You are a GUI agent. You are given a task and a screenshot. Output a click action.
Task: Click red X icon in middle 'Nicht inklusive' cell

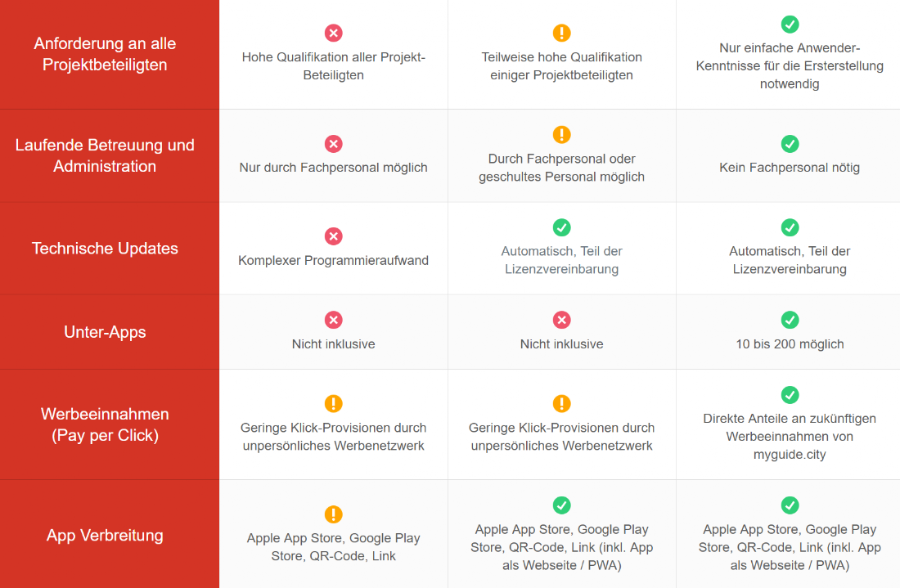coord(562,320)
